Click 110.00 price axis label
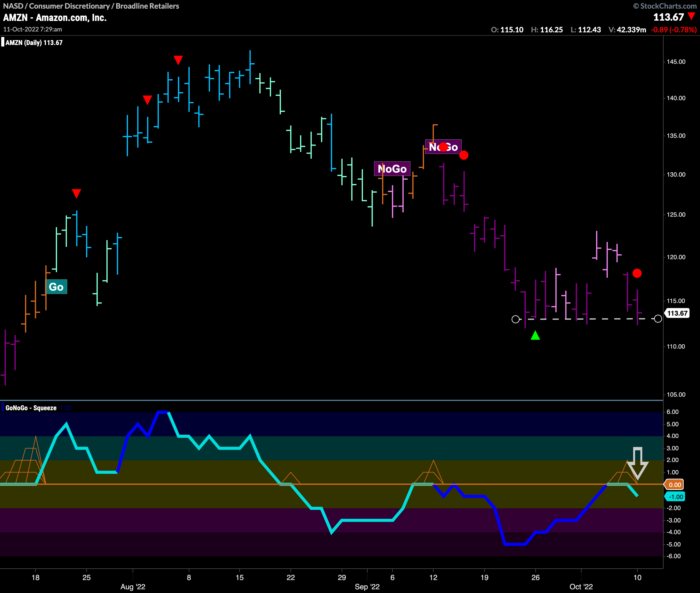 676,347
